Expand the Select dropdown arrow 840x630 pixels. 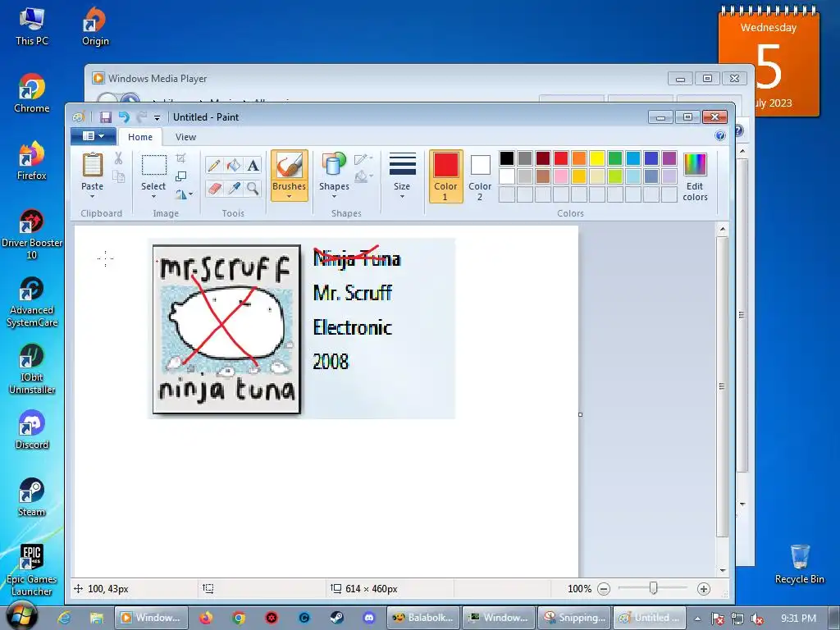coord(153,197)
